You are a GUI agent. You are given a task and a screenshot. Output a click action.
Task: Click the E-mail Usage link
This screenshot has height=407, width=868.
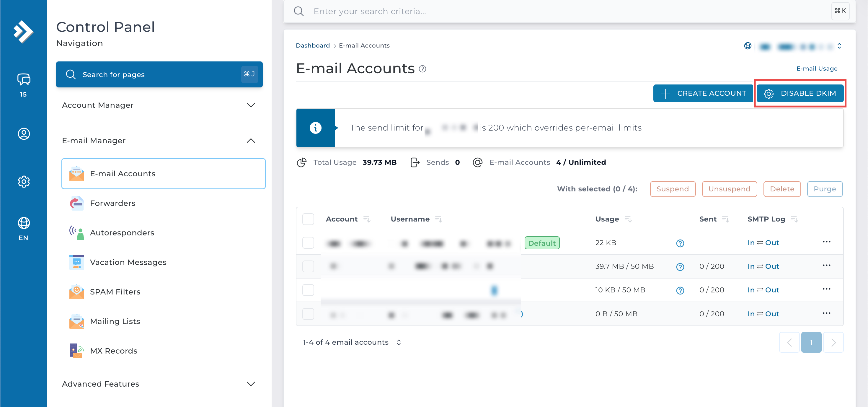(816, 69)
